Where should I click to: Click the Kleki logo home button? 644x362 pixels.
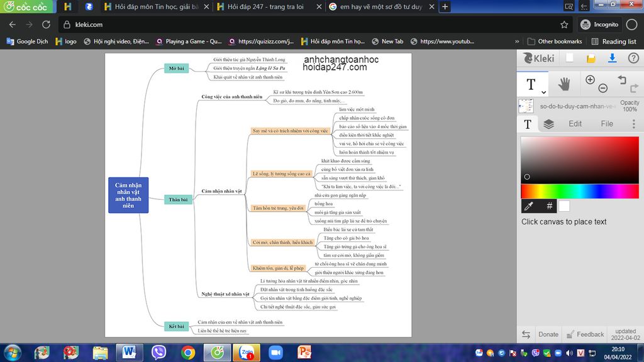(x=538, y=58)
